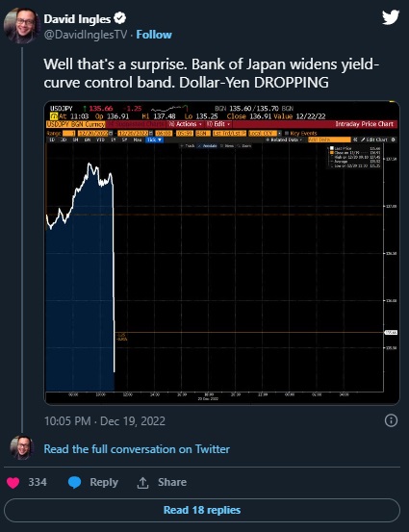Screen dimensions: 409x532
Task: Click the blue verified badge beside David Ingles
Action: point(119,18)
